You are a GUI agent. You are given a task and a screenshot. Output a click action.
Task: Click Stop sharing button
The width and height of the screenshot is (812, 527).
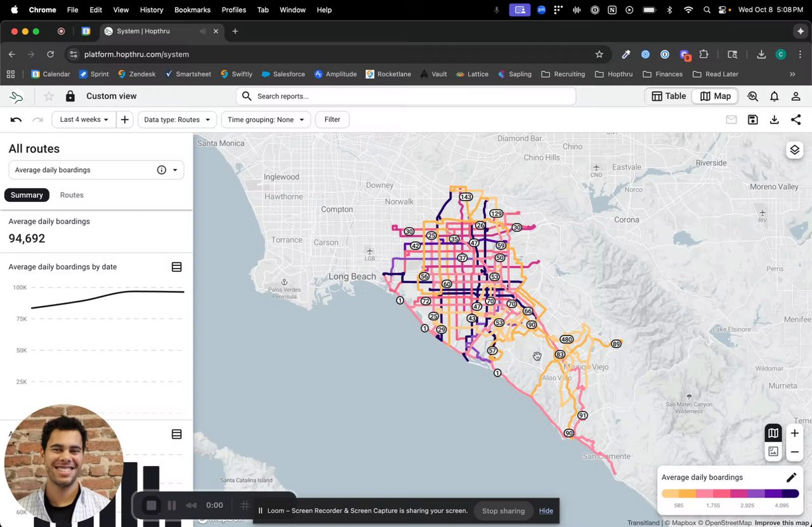pos(503,510)
